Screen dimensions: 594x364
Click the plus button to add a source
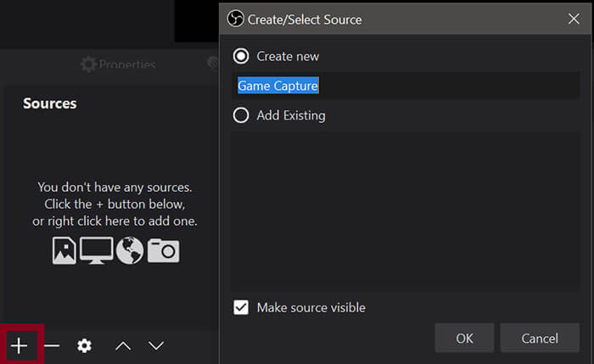pyautogui.click(x=19, y=345)
